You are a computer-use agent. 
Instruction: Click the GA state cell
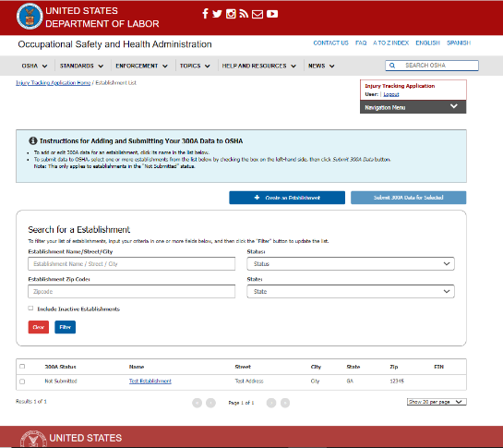tap(350, 381)
